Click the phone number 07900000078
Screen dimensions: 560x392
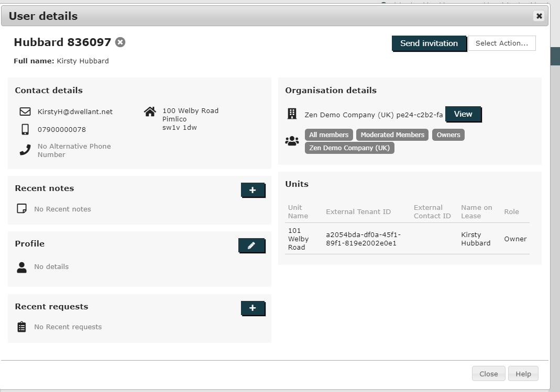point(62,129)
